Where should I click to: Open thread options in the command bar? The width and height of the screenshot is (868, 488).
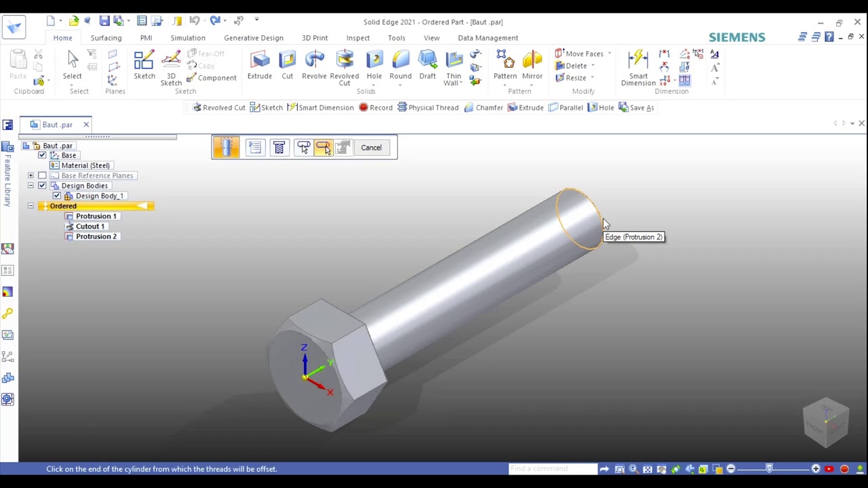[x=254, y=147]
